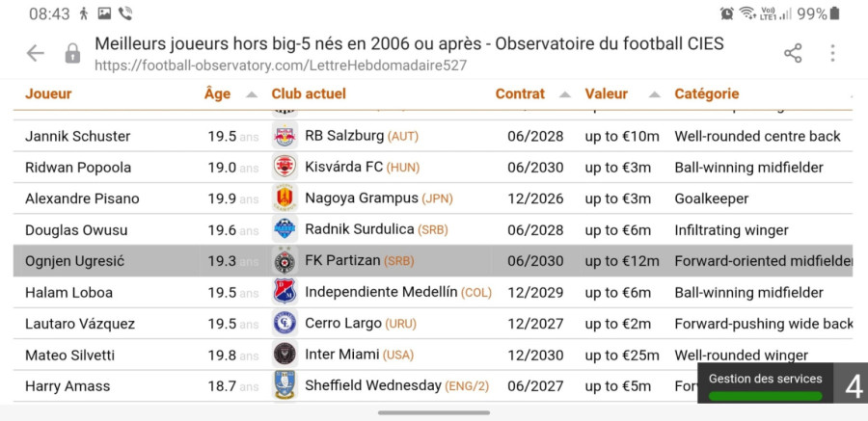Select the Club actuel column header
Viewport: 868px width, 421px height.
309,93
